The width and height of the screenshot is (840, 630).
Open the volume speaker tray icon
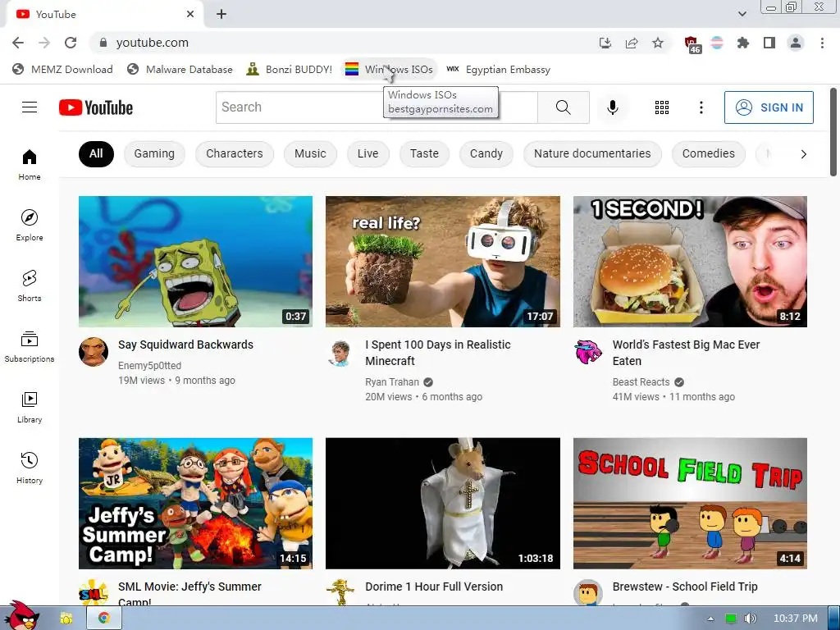(751, 619)
